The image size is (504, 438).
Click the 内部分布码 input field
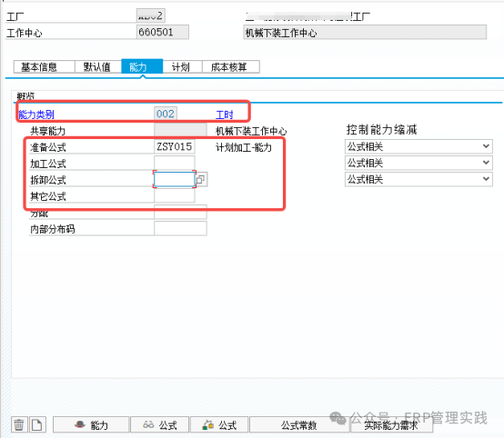coord(180,229)
